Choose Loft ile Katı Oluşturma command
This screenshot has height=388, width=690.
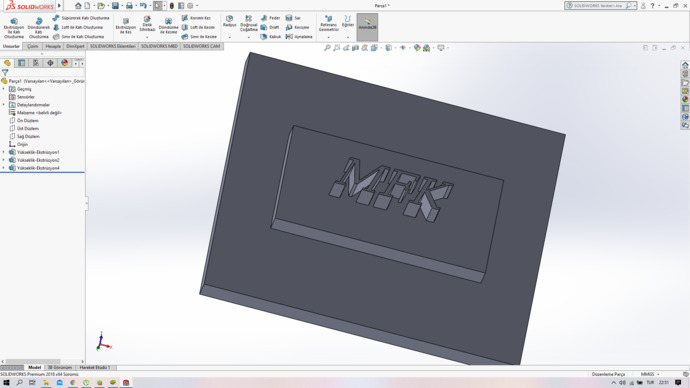[78, 27]
